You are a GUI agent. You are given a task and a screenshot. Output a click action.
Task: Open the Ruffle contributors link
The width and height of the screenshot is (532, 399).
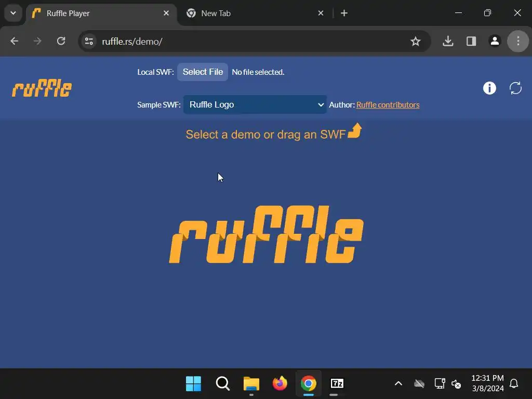(388, 105)
